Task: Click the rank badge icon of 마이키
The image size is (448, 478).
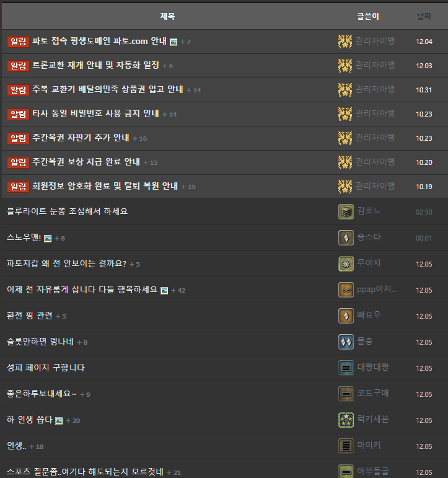Action: point(346,446)
